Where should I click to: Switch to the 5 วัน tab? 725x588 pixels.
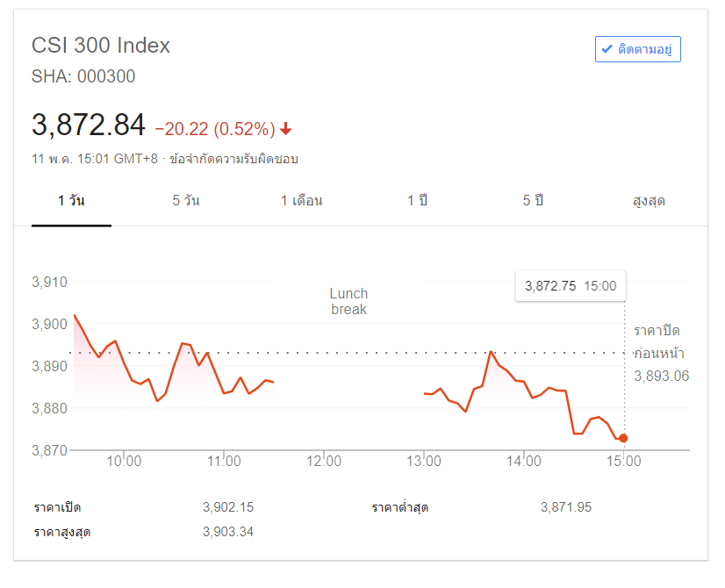click(x=186, y=201)
